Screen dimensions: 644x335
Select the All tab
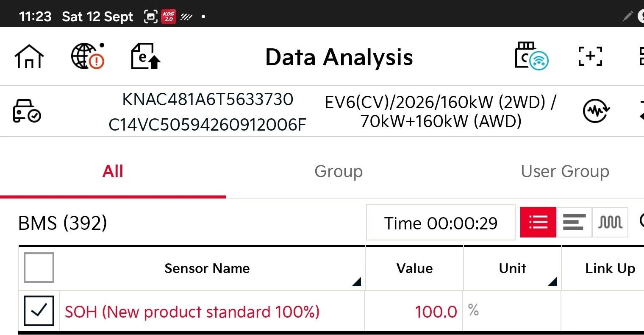(113, 172)
